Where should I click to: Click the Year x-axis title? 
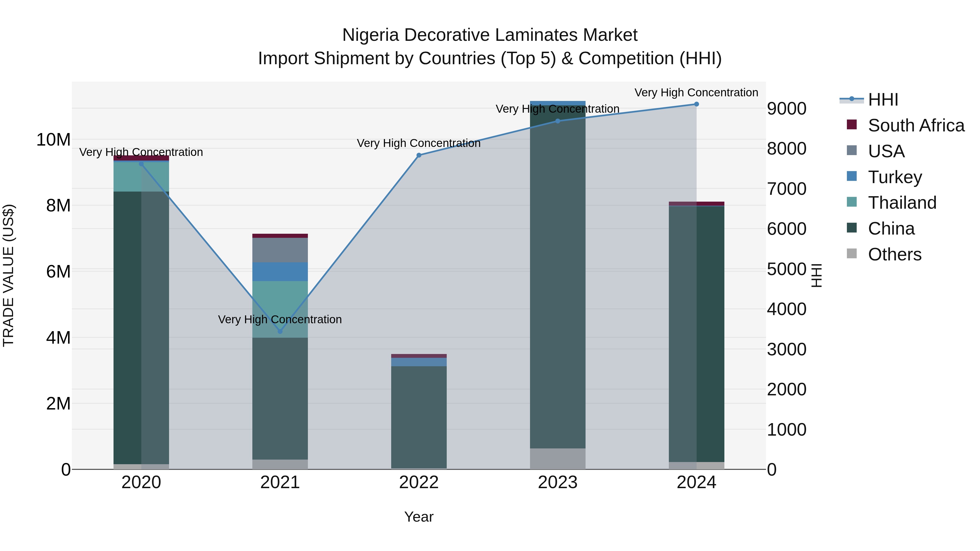pyautogui.click(x=419, y=517)
